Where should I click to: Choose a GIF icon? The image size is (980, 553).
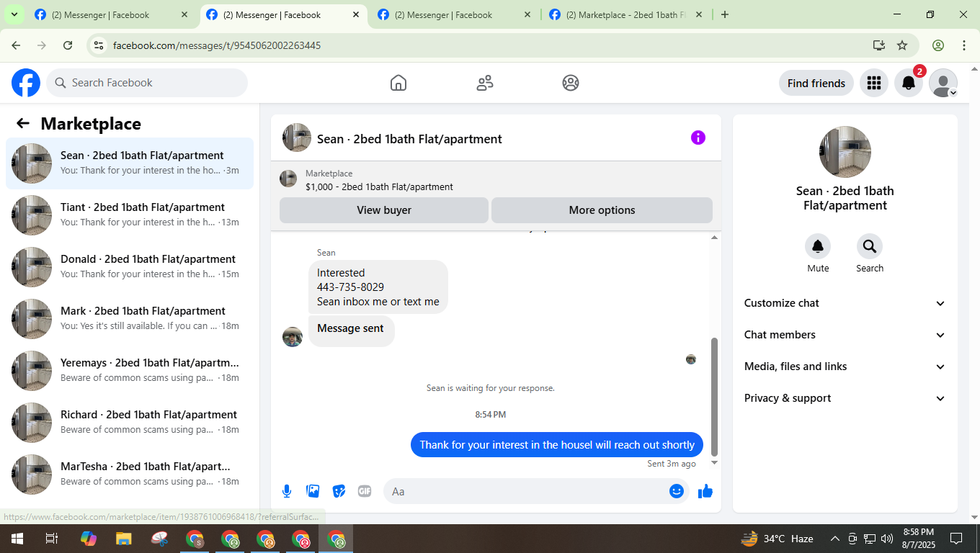coord(365,491)
